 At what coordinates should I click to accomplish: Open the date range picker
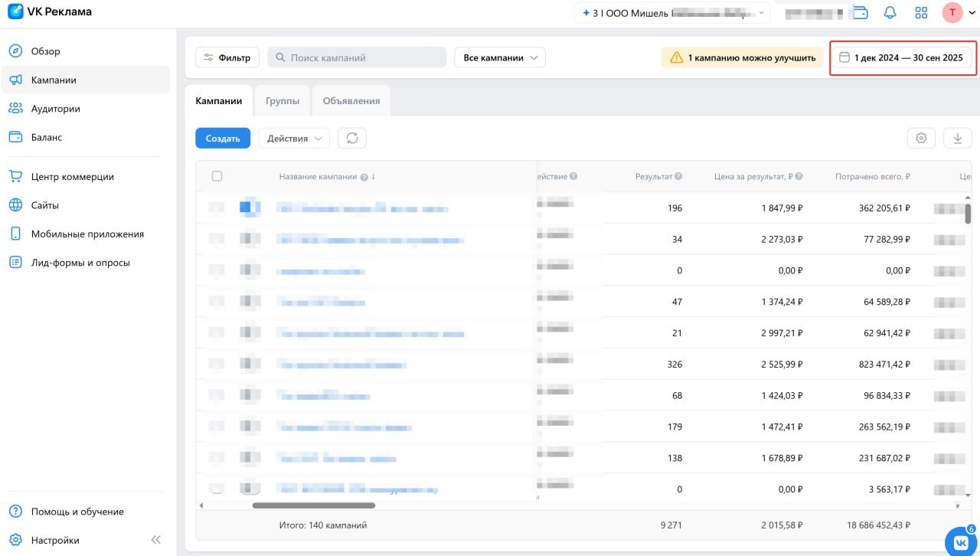tap(902, 57)
